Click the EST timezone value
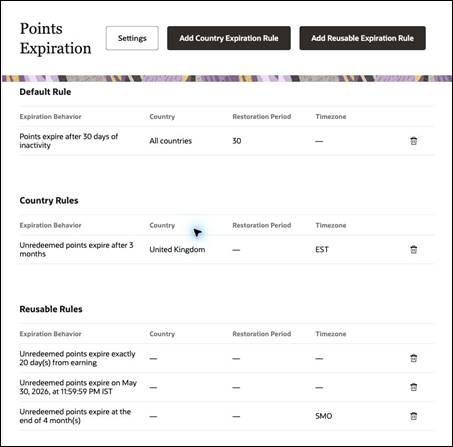Screen dimensions: 453x447 pyautogui.click(x=322, y=250)
